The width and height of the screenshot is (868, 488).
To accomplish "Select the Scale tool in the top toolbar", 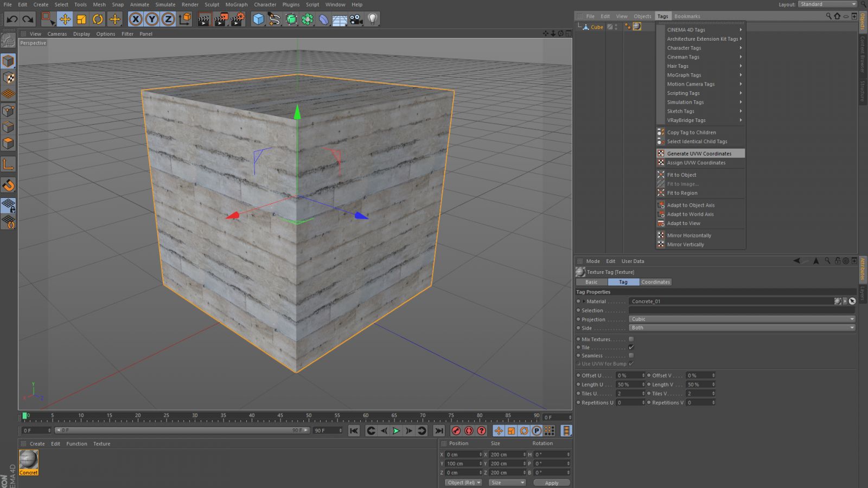I will tap(81, 20).
